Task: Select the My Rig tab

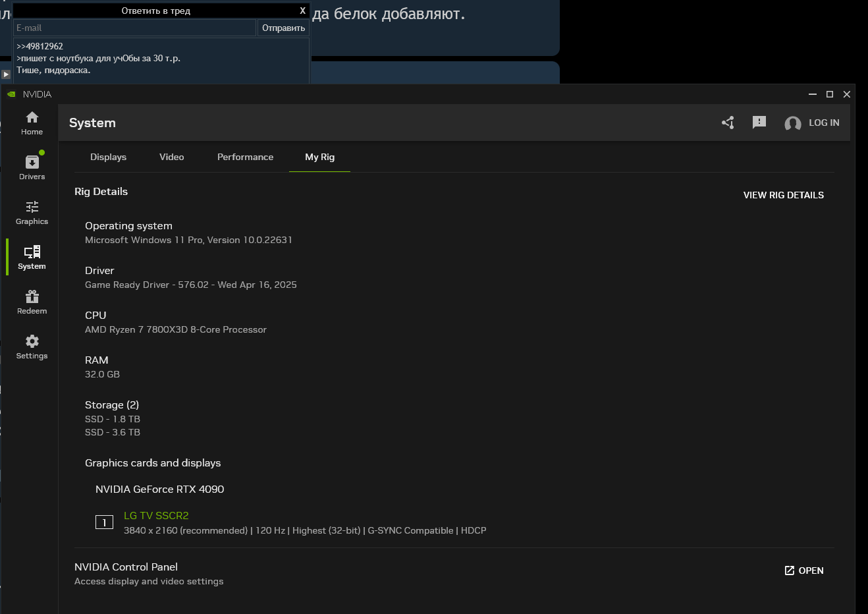Action: tap(319, 157)
